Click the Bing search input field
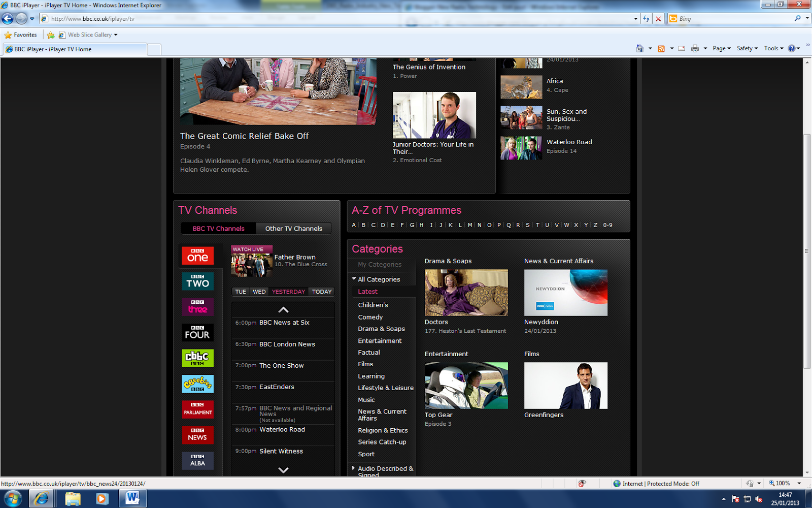 [735, 19]
